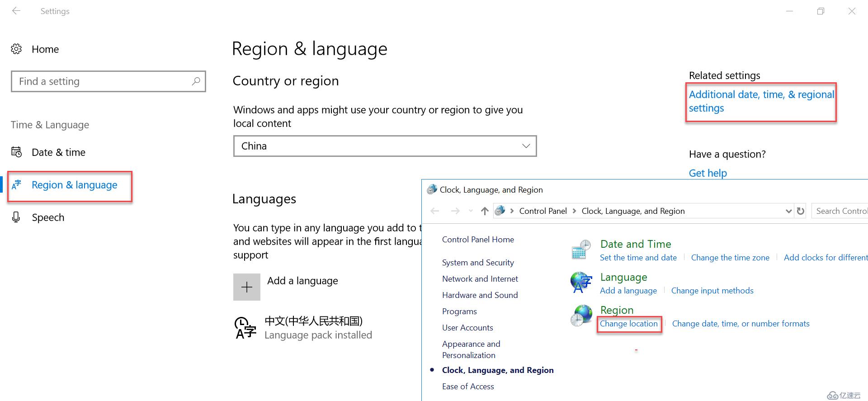Click Change date, time, or number formats
The height and width of the screenshot is (401, 868).
tap(741, 324)
